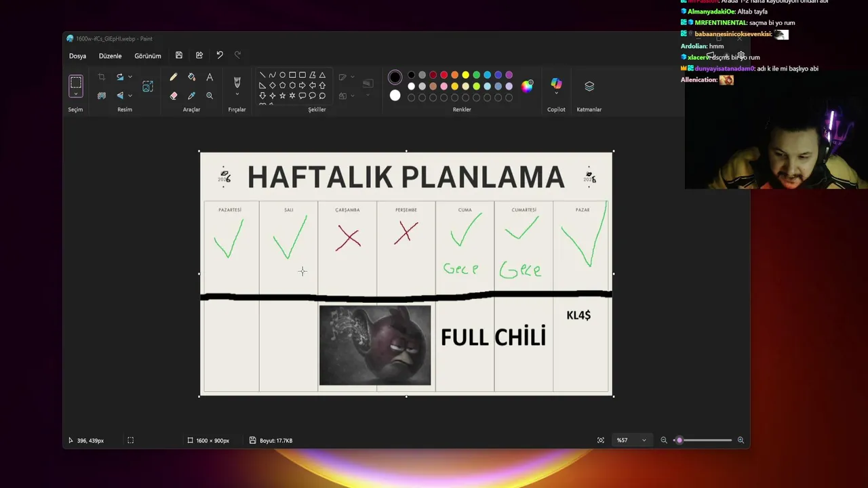
Task: Select the Color picker eyedropper tool
Action: coord(191,96)
